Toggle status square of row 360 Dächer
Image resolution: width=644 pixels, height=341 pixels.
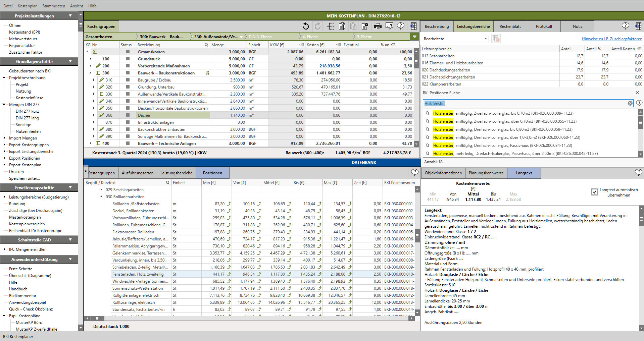128,115
